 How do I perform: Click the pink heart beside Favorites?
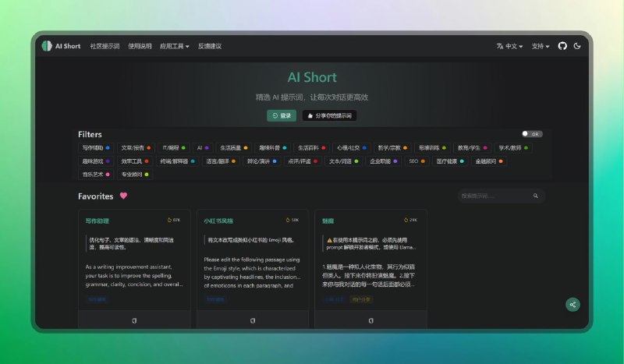[123, 196]
